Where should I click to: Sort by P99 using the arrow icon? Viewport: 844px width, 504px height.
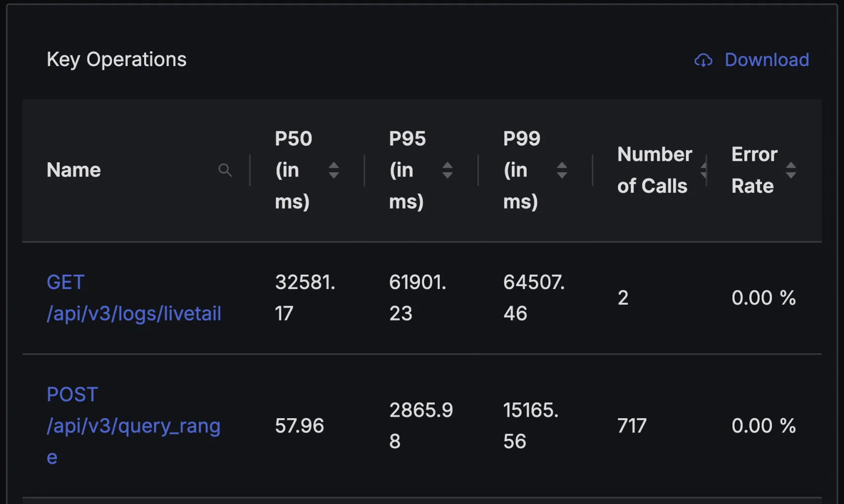(x=562, y=170)
